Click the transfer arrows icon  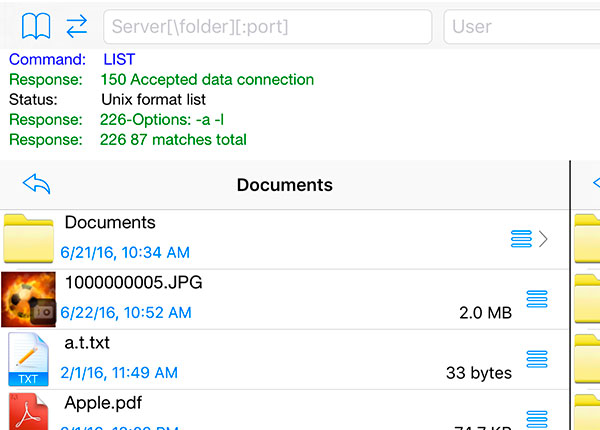coord(76,26)
